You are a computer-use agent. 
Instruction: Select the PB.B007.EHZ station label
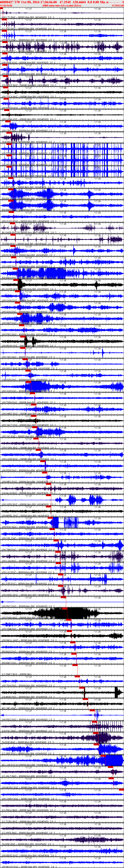pos(28,664)
